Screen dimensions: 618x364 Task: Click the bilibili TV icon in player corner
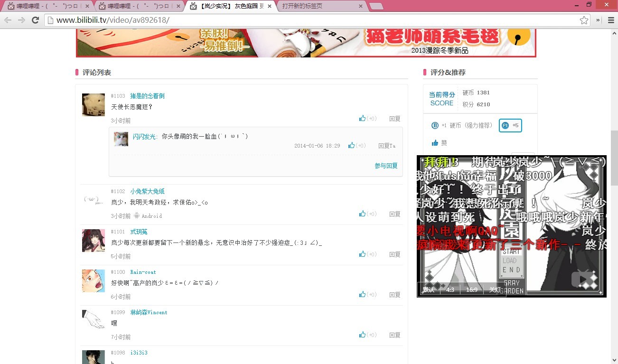(x=583, y=280)
